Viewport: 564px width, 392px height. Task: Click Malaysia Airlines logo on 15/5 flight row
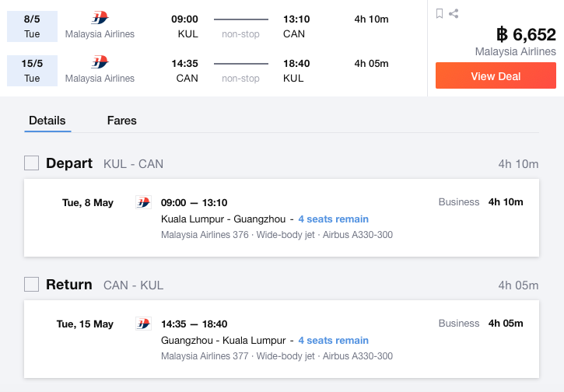[100, 62]
